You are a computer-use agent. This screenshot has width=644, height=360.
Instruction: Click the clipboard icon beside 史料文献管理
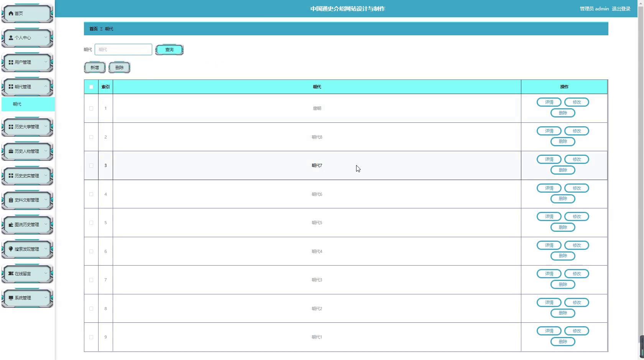(x=11, y=200)
